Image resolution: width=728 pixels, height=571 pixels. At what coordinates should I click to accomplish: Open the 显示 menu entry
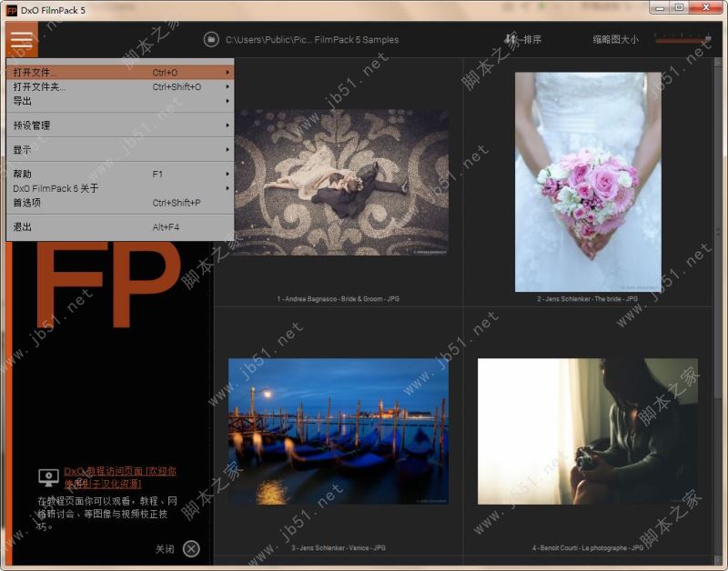[120, 150]
